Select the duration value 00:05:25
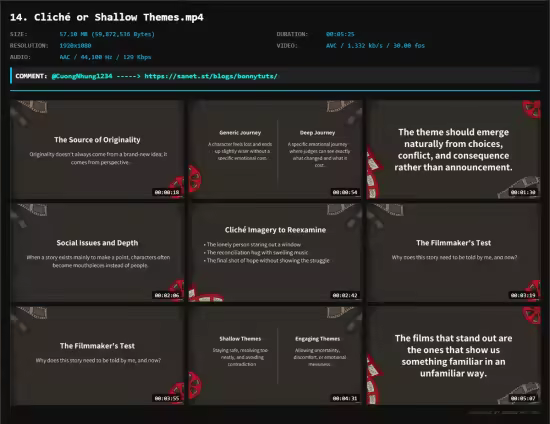The height and width of the screenshot is (424, 550). pos(340,34)
